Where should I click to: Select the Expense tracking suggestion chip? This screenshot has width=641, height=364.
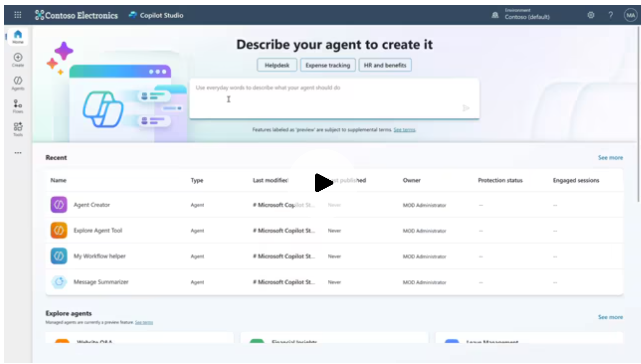pos(328,65)
